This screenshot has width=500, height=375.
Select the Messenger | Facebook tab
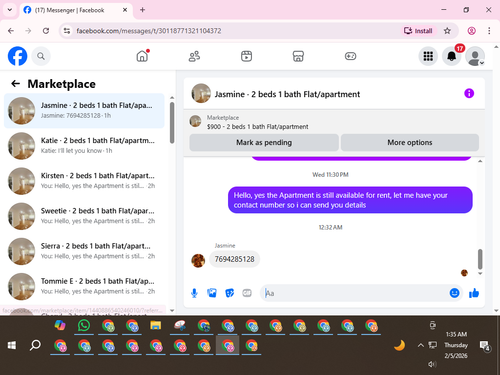click(x=70, y=10)
